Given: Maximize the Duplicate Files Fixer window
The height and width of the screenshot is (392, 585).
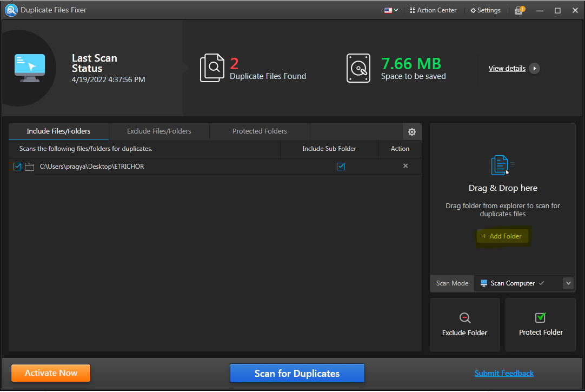Looking at the screenshot, I should click(x=557, y=10).
